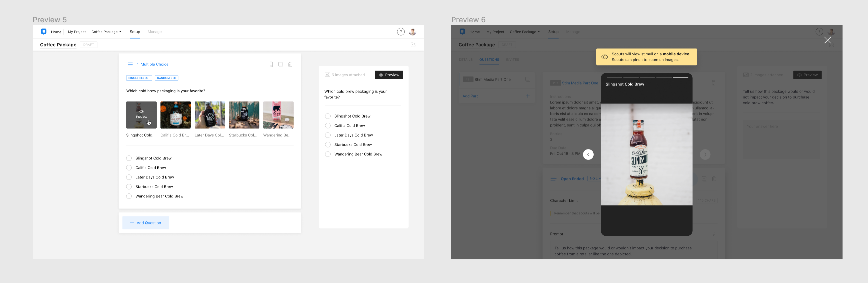Select Stim Media Part One in sidebar
Viewport: 868px width, 283px height.
(497, 80)
